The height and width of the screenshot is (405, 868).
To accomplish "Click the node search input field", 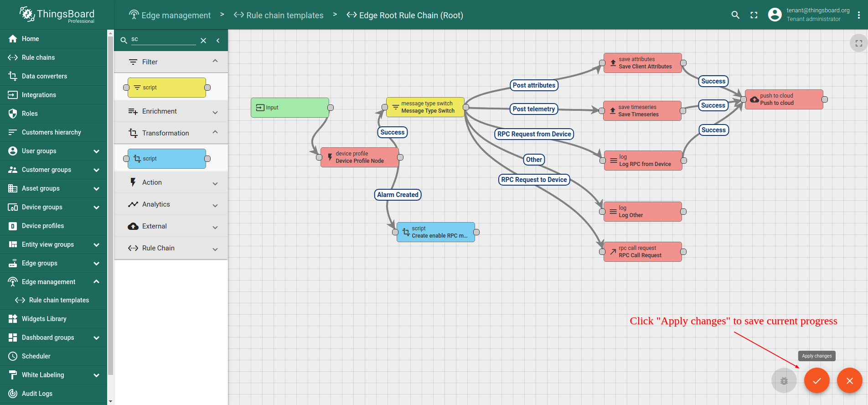I will [x=163, y=40].
